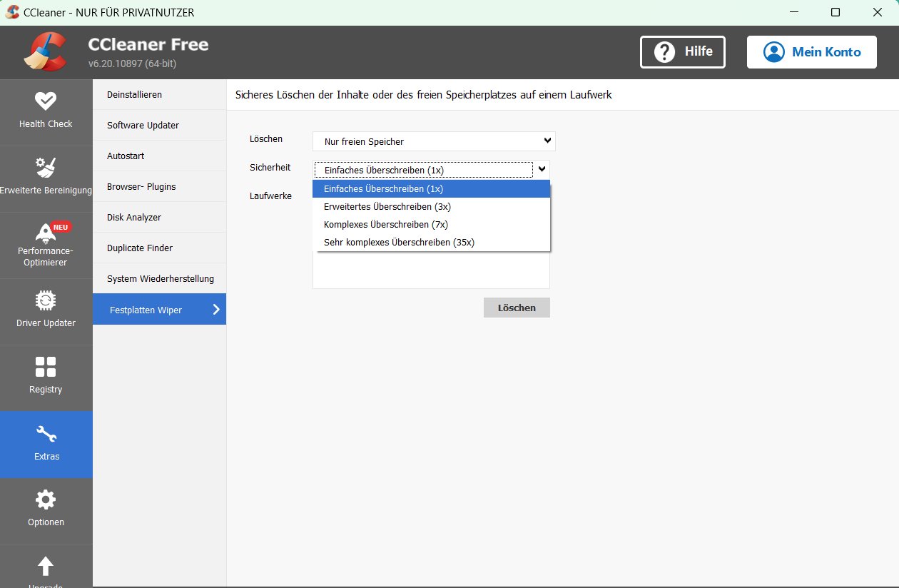899x588 pixels.
Task: Open Mein Konto
Action: (811, 51)
